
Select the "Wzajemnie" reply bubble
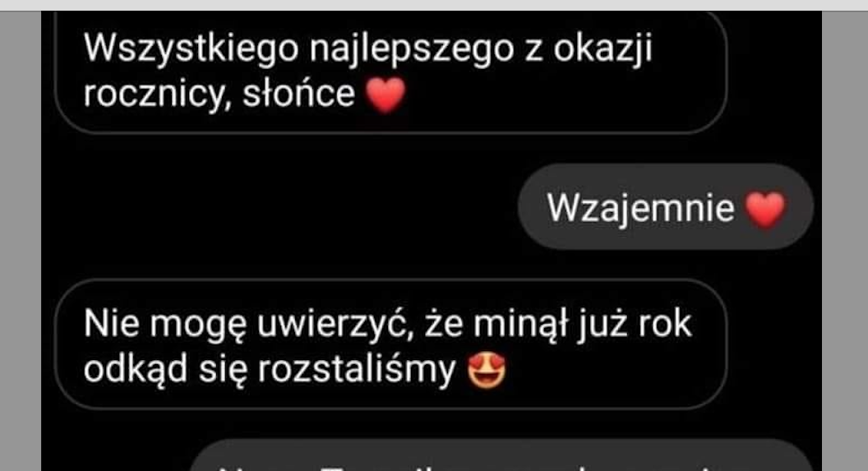pyautogui.click(x=666, y=207)
